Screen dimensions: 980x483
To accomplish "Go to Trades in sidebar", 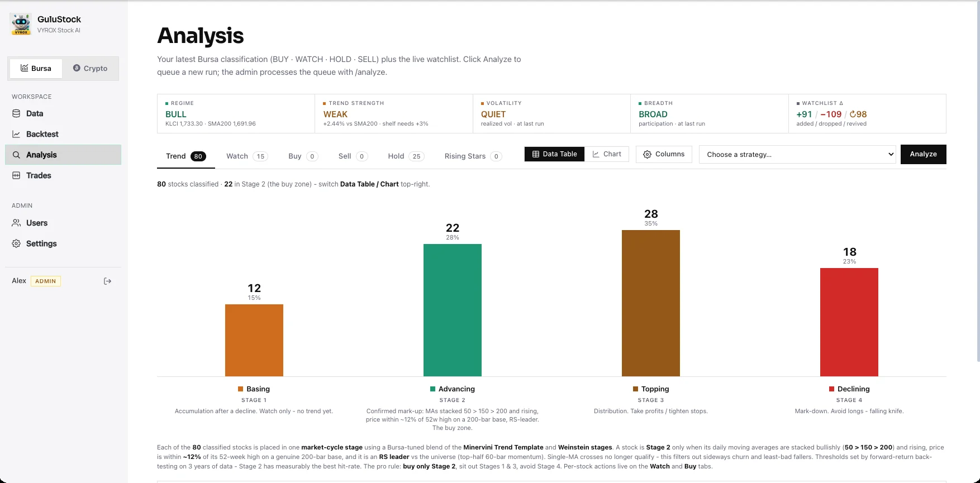I will pos(63,175).
